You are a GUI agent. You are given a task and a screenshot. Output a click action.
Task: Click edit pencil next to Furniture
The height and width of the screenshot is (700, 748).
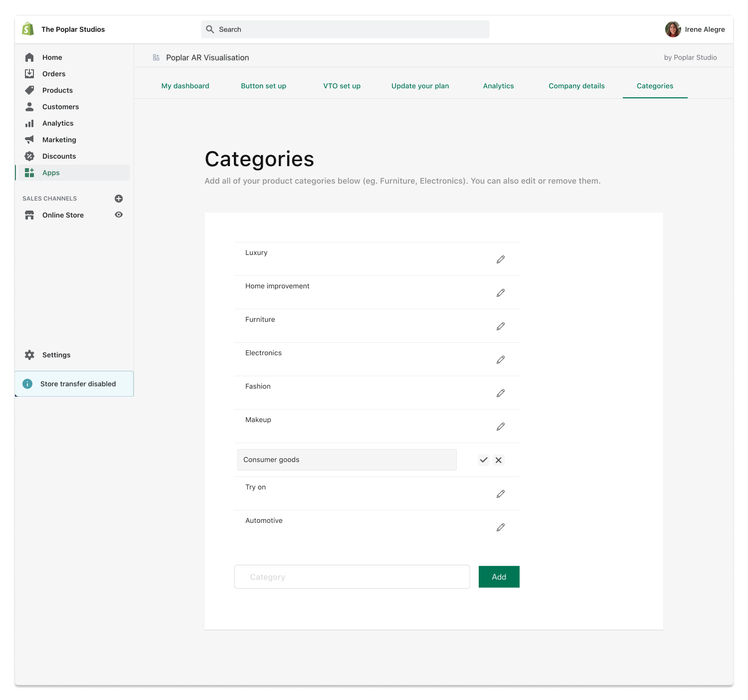point(500,326)
